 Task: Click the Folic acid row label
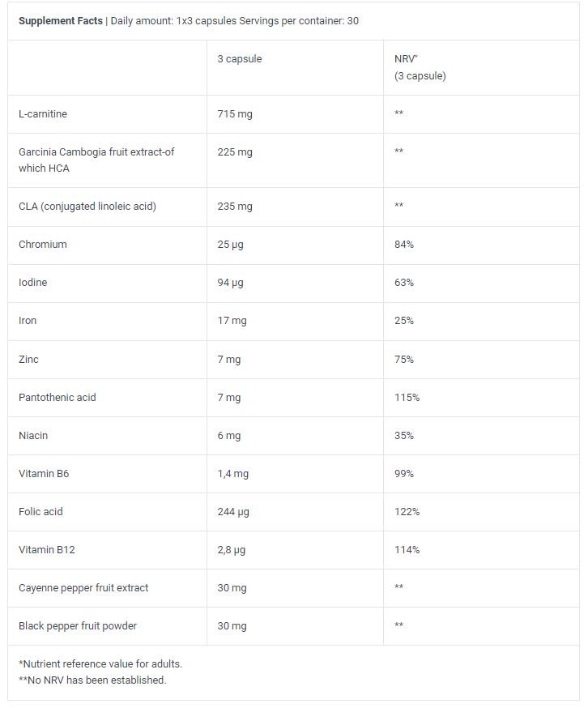[x=40, y=512]
